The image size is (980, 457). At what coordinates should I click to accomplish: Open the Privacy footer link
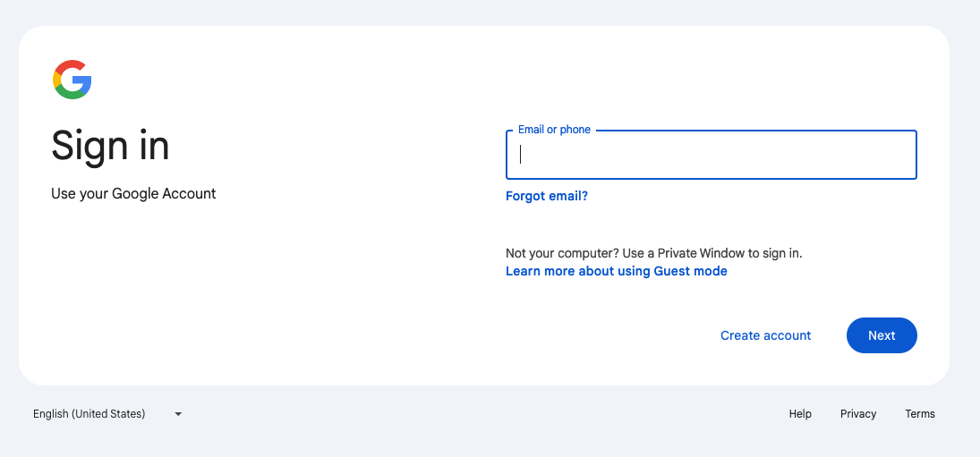click(858, 414)
